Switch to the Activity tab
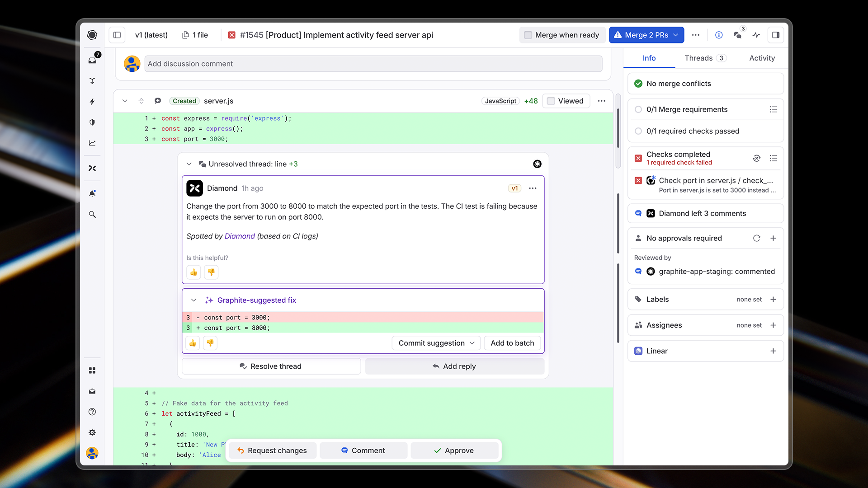This screenshot has height=488, width=868. pyautogui.click(x=762, y=58)
